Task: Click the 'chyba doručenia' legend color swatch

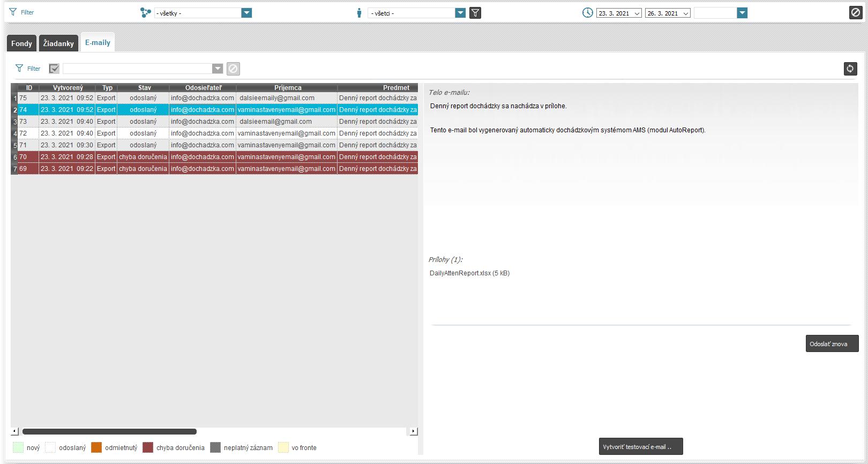Action: coord(148,448)
